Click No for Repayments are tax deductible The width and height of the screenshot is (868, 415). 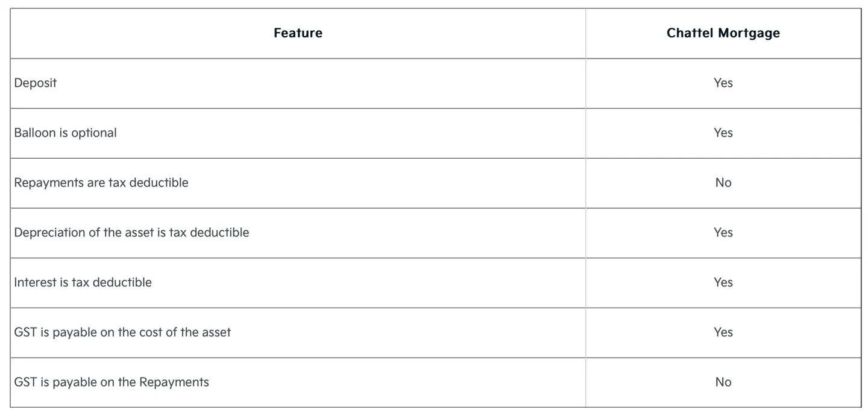(x=723, y=183)
